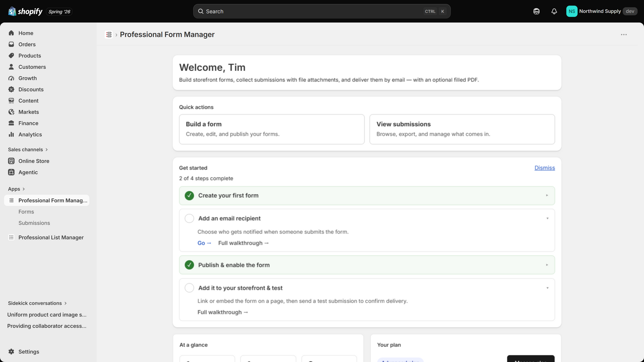Click the search magnifier icon
644x362 pixels.
click(201, 11)
